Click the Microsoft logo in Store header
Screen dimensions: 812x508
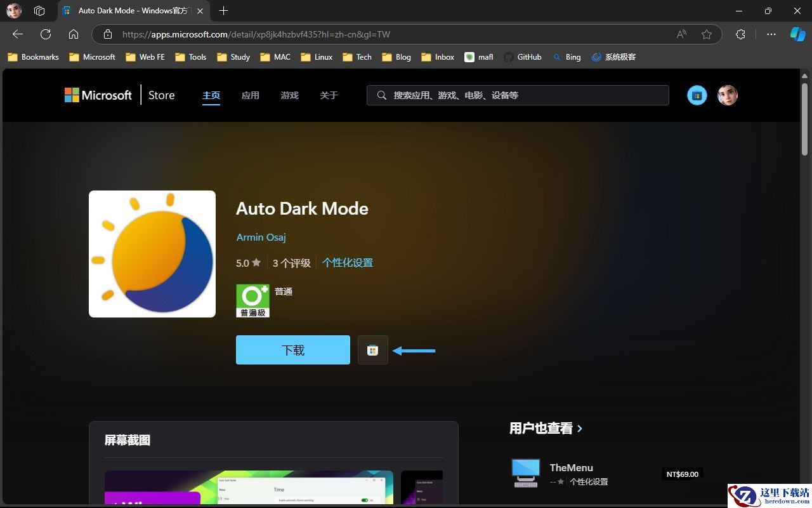coord(98,95)
